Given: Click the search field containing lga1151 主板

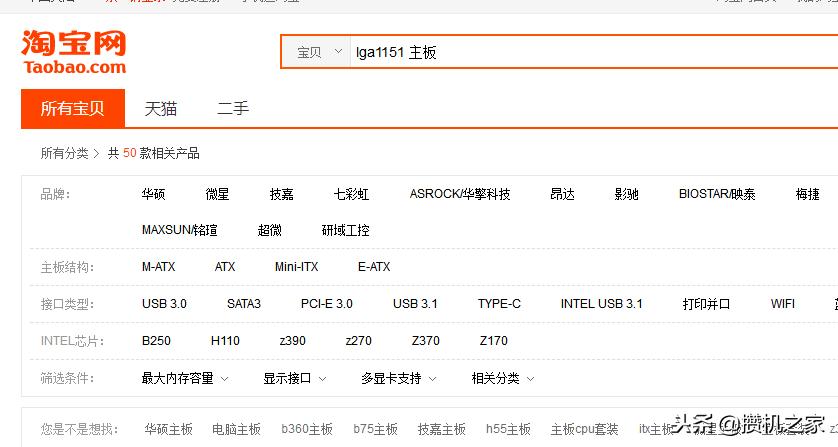Looking at the screenshot, I should pos(594,52).
